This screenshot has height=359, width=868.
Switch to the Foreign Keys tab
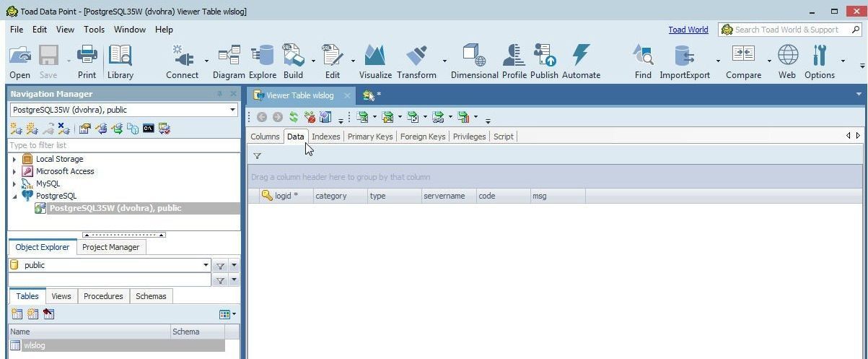pos(423,137)
